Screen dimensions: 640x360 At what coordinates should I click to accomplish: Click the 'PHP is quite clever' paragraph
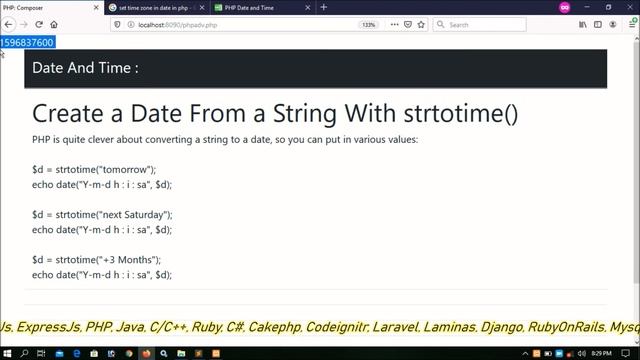point(225,140)
